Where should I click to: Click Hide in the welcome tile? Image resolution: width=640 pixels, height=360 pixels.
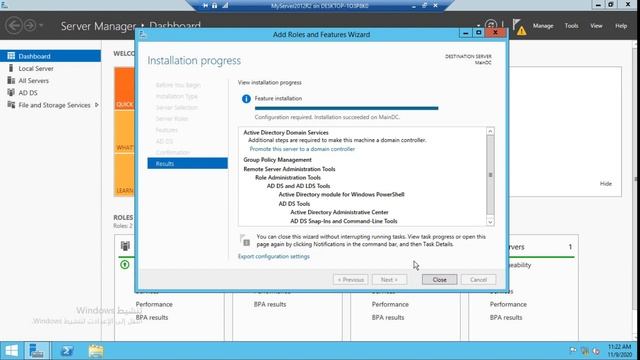point(606,184)
